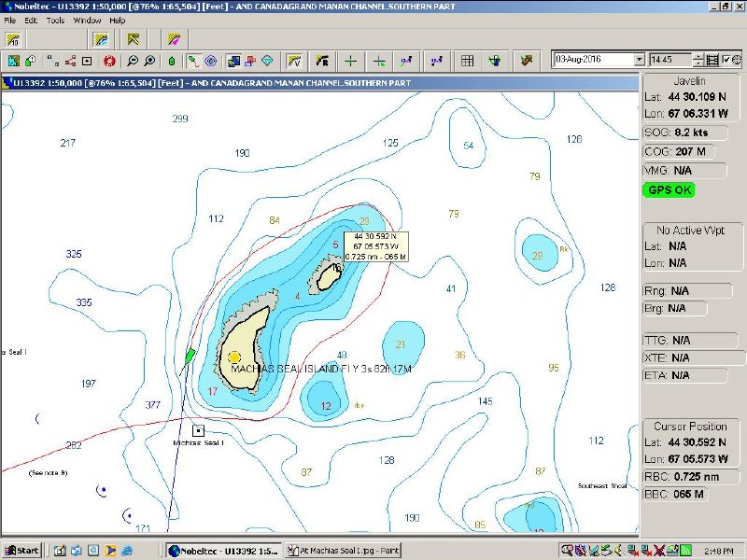
Task: Select the green boat center icon
Action: (172, 61)
